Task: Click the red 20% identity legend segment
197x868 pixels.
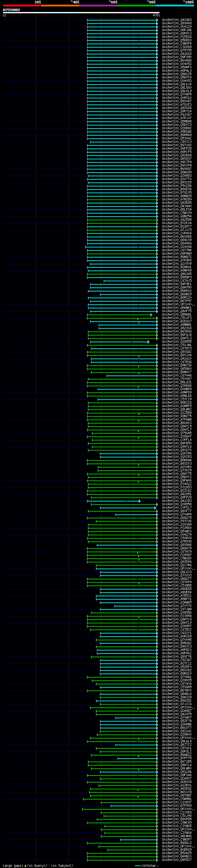Action: click(x=22, y=6)
